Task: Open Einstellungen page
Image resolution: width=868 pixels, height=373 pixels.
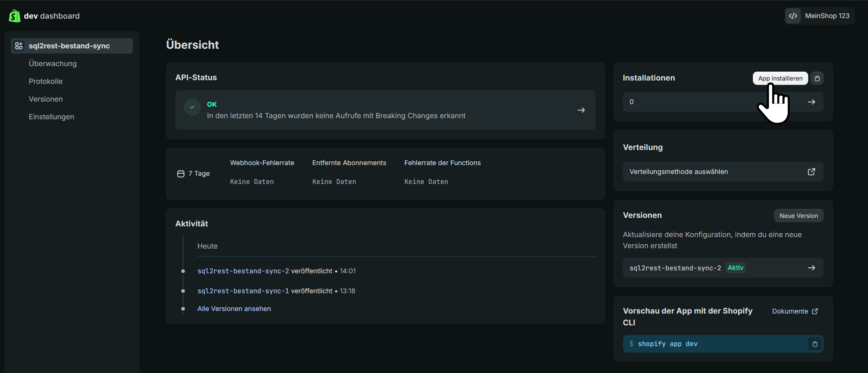Action: click(x=51, y=117)
